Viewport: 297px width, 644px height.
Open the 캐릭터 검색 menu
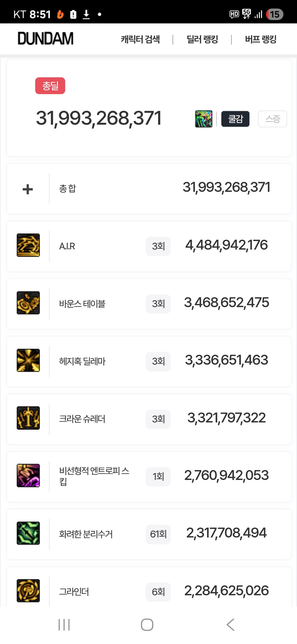pos(140,39)
